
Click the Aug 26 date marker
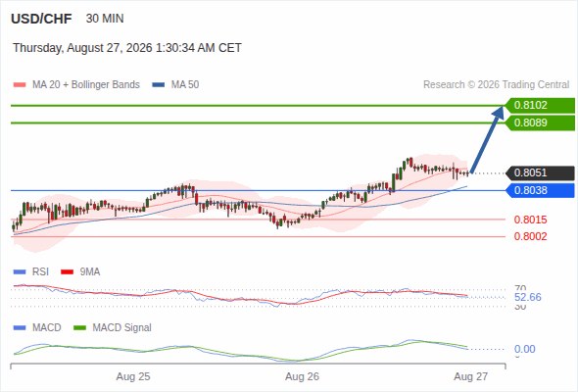coord(302,376)
